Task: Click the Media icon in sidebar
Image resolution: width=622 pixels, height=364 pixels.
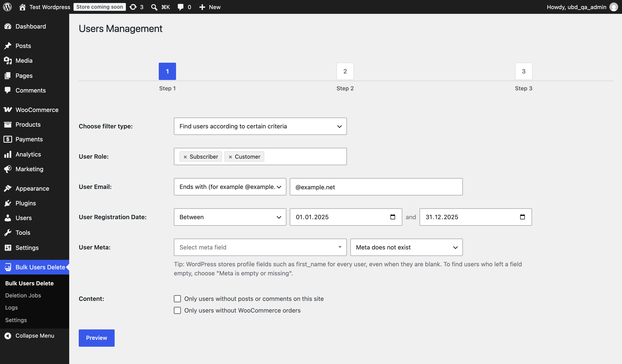Action: point(8,61)
